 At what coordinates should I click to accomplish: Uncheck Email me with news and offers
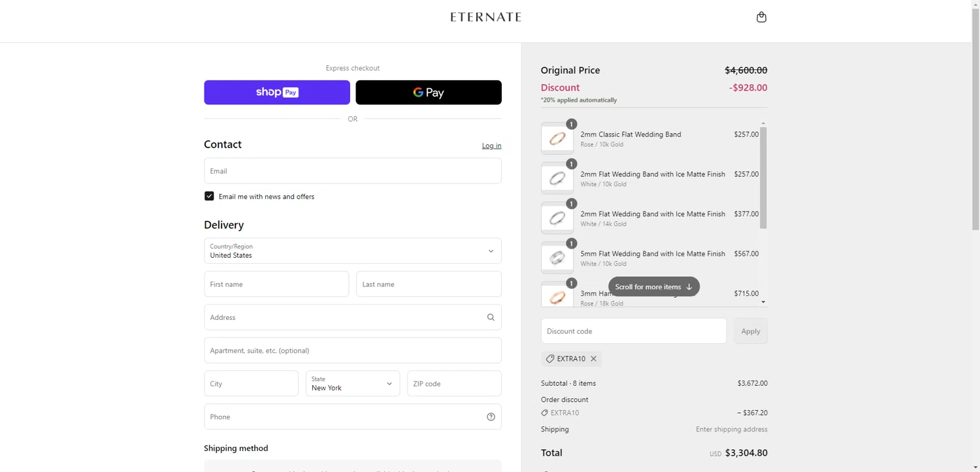pos(209,196)
